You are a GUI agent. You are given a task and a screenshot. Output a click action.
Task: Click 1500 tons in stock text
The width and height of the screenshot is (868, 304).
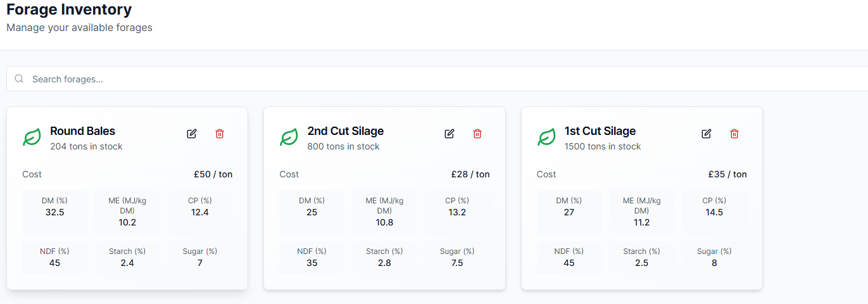(603, 146)
